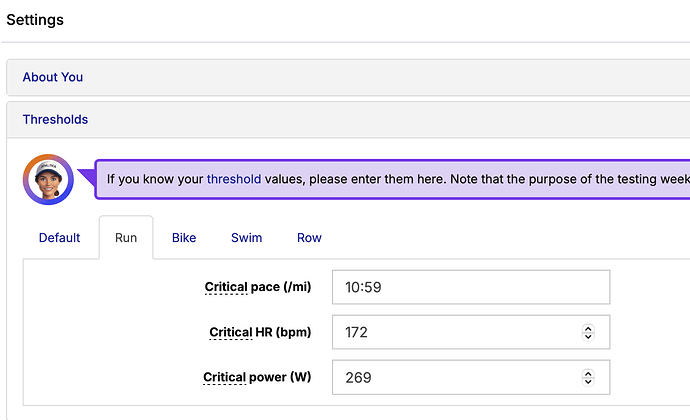Screen dimensions: 690x420
Task: Click the Critical pace (/mi) label
Action: pos(258,287)
